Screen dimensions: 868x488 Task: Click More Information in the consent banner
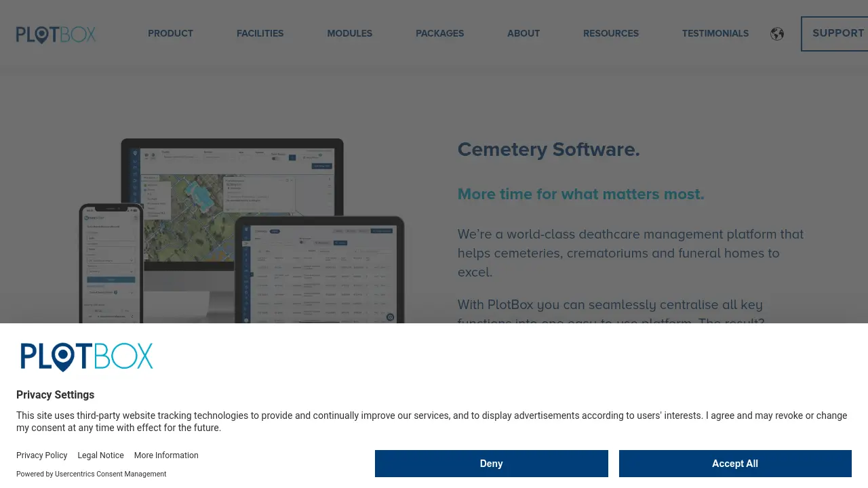click(166, 455)
